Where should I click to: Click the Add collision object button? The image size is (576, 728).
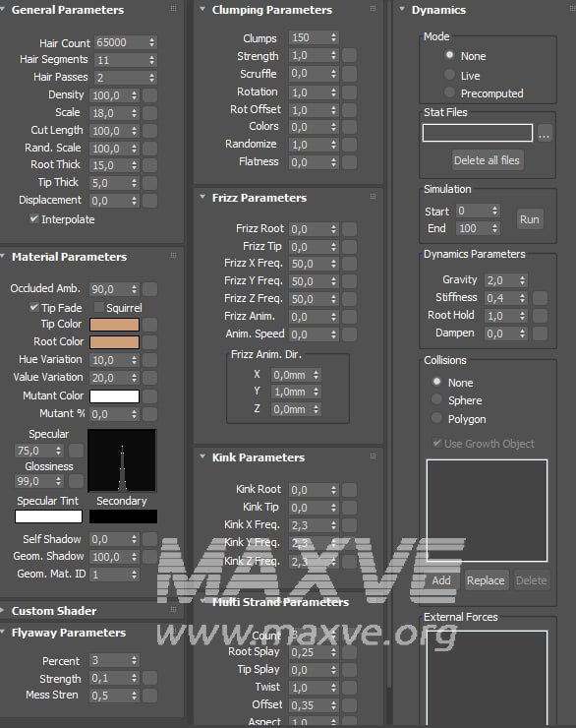pyautogui.click(x=441, y=580)
